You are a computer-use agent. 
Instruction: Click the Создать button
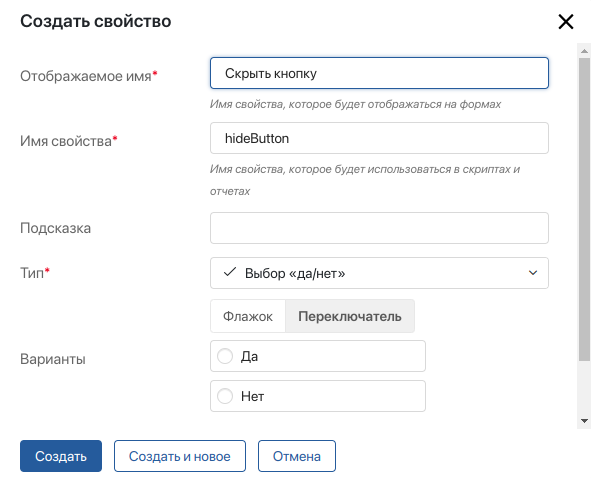point(61,456)
